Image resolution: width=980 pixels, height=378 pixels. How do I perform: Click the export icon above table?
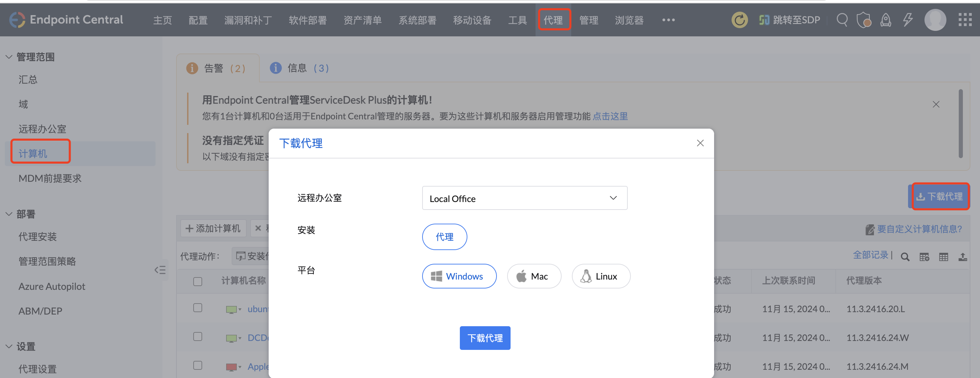pyautogui.click(x=963, y=257)
